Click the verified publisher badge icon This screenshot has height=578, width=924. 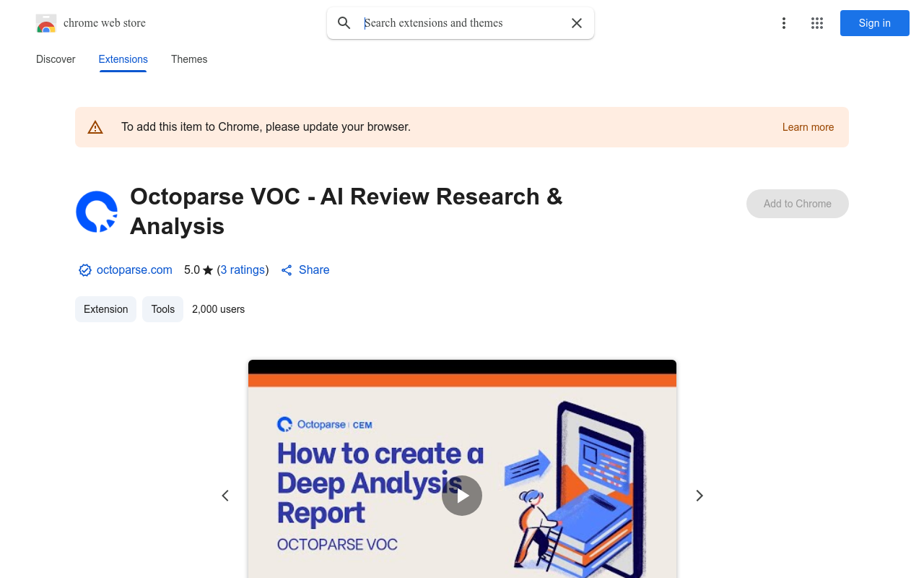[x=85, y=270]
